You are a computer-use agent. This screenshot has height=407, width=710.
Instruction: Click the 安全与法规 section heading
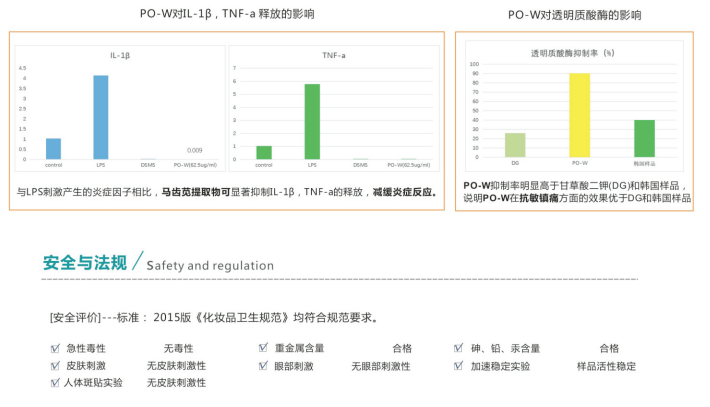[x=84, y=264]
